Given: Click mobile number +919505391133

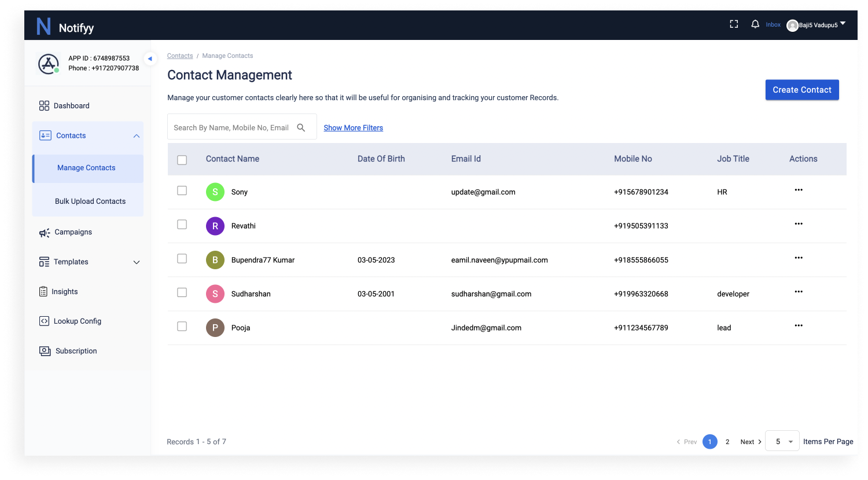Looking at the screenshot, I should tap(641, 226).
